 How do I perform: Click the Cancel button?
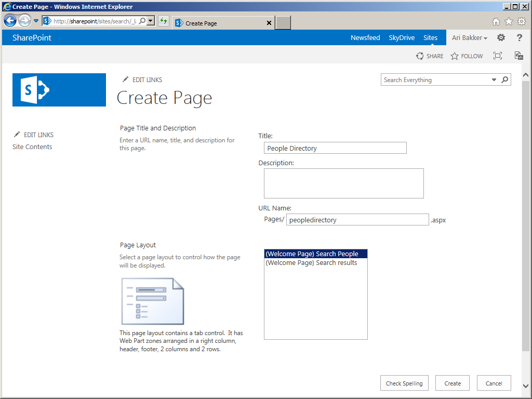click(494, 383)
